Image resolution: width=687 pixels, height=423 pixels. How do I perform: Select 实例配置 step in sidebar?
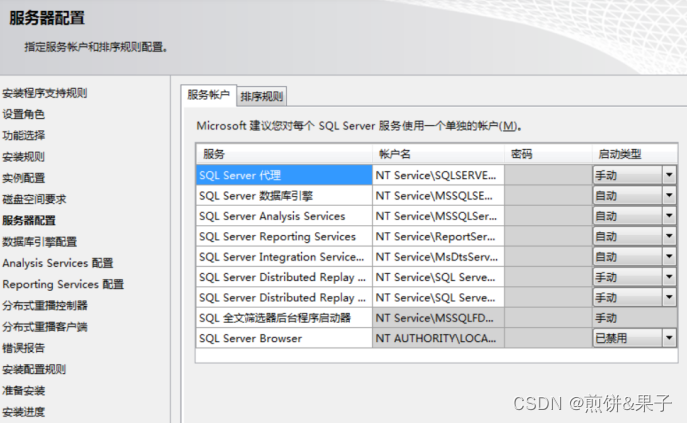coord(23,178)
